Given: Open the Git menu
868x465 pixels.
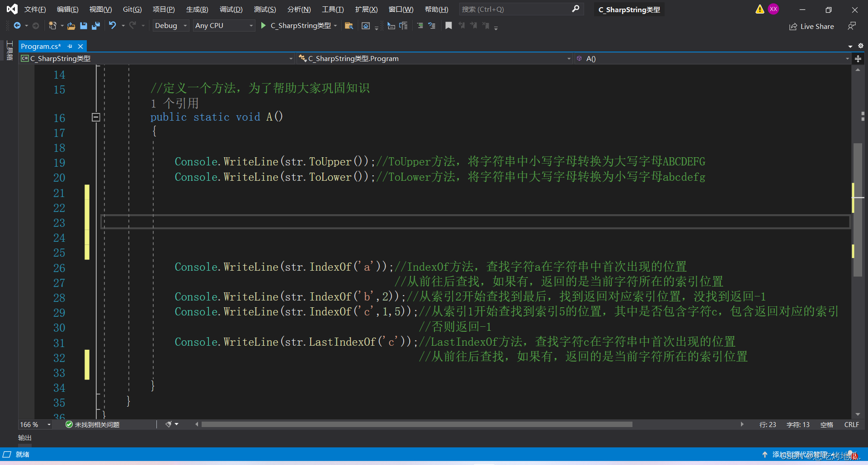Looking at the screenshot, I should click(132, 9).
